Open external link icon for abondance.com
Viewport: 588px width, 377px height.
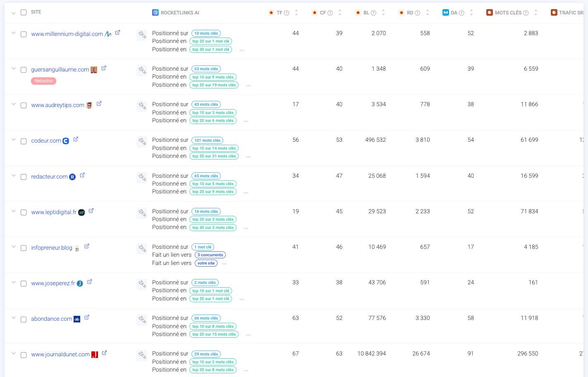pyautogui.click(x=87, y=317)
